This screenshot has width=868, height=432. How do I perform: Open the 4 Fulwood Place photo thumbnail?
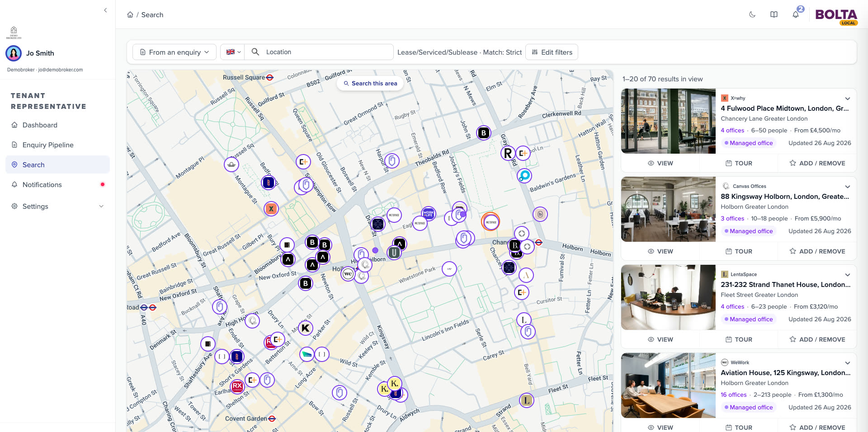point(668,121)
